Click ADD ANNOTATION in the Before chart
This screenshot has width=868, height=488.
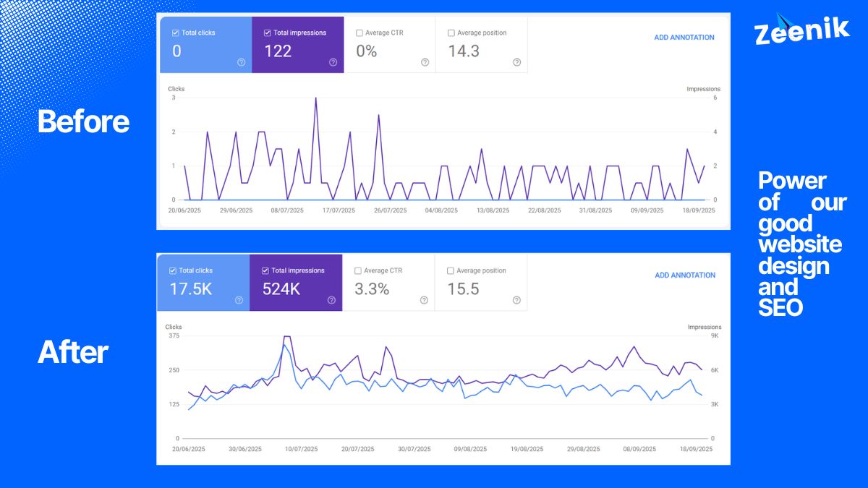point(684,38)
